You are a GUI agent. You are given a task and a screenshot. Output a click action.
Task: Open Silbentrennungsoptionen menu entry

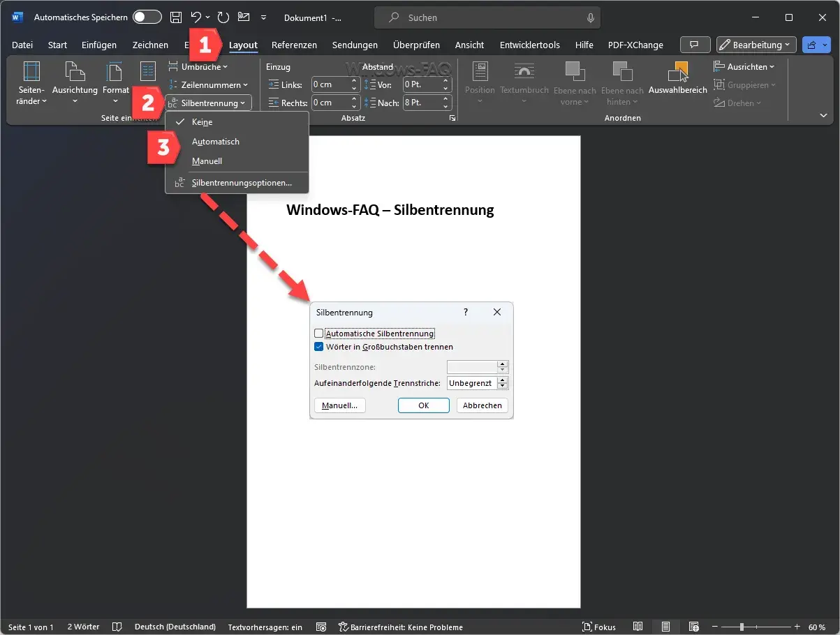(237, 184)
